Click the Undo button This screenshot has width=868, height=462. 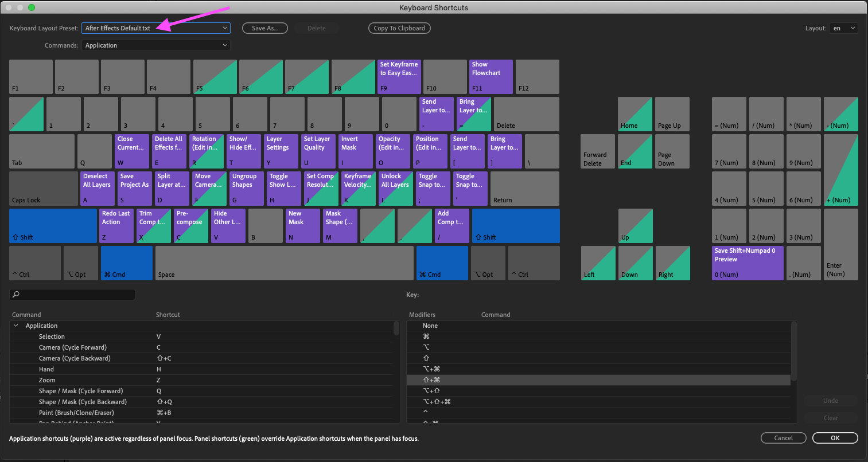pos(831,401)
